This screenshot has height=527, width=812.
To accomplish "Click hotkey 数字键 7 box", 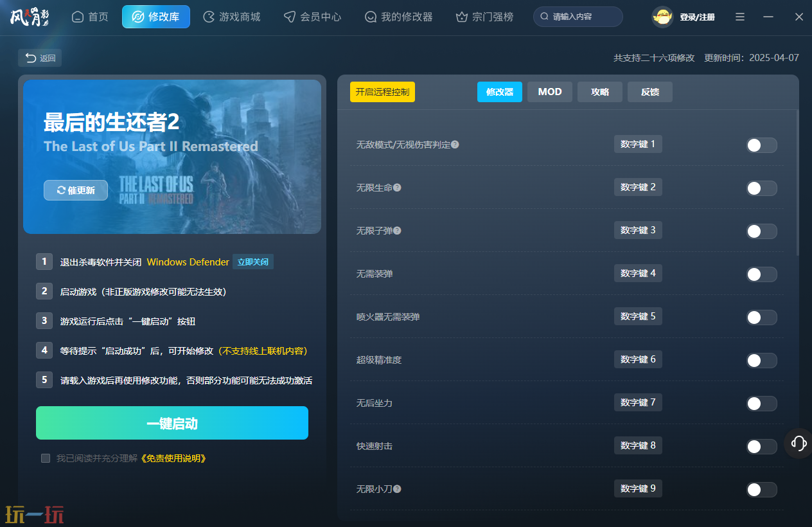I will [x=638, y=402].
